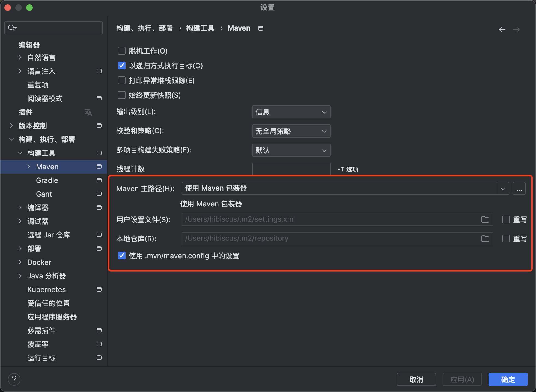Select Kubernetes in the settings tree
Viewport: 536px width, 392px height.
tap(46, 290)
